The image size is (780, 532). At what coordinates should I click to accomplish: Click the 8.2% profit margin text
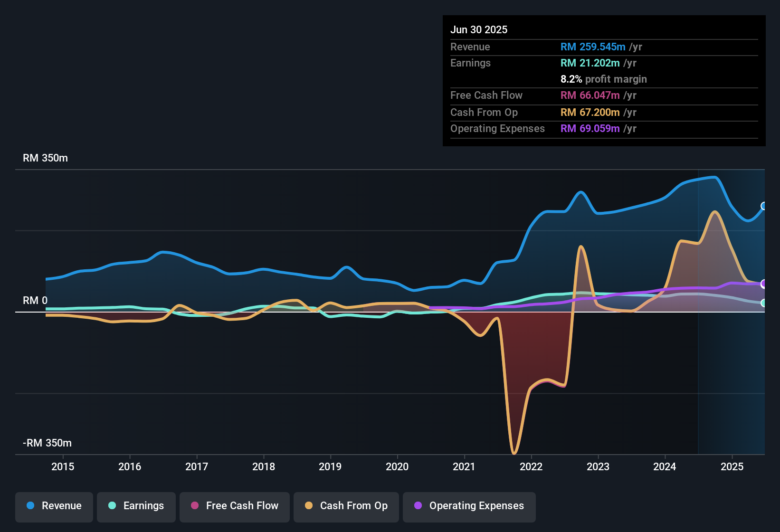click(x=604, y=79)
